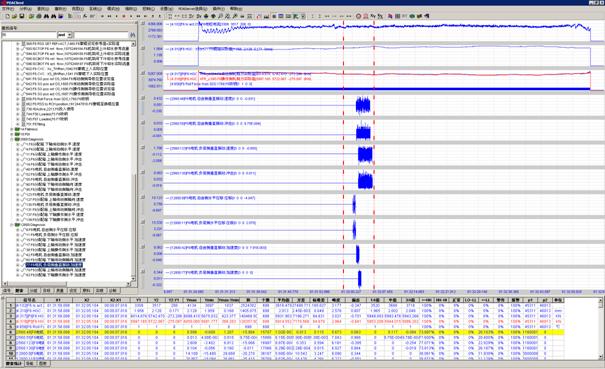
Task: Select the yellow highlighted row in data table
Action: pos(284,332)
